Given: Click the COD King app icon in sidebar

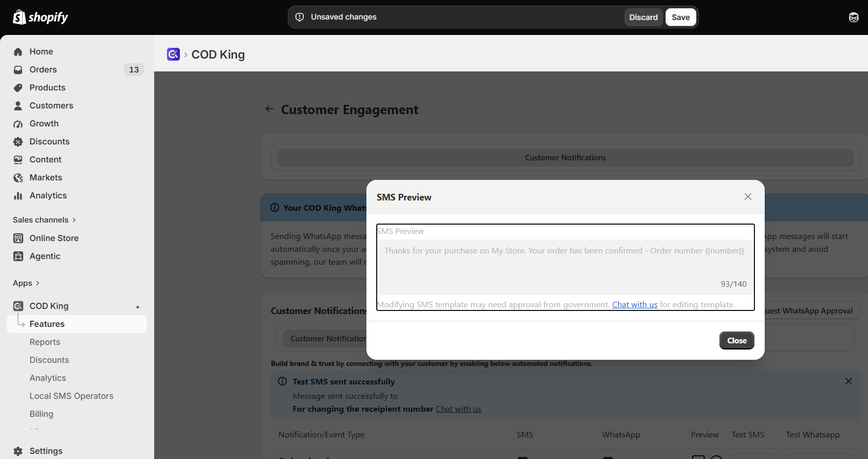Looking at the screenshot, I should point(18,306).
